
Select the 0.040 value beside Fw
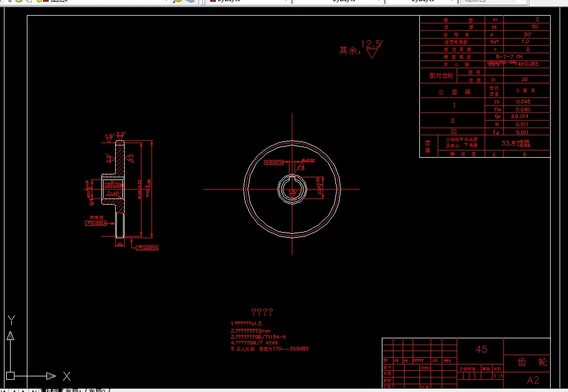tap(523, 110)
